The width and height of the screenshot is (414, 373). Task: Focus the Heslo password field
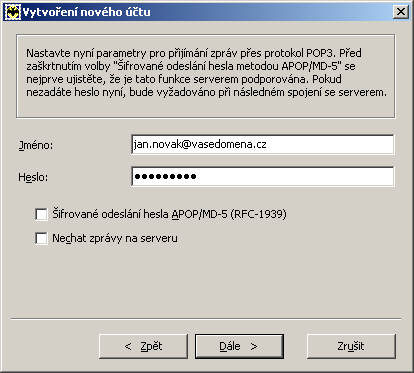[x=263, y=176]
